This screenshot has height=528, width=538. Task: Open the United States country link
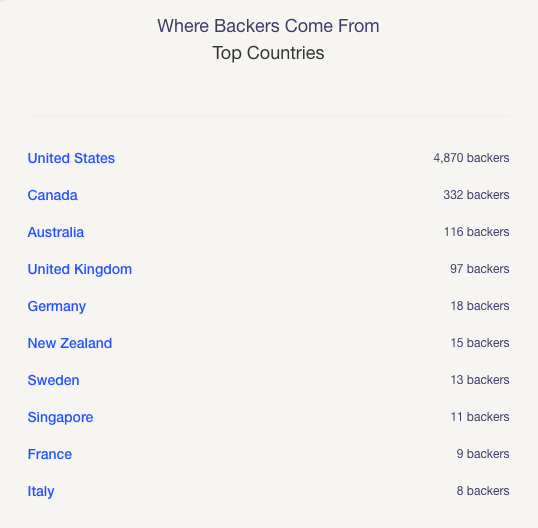pos(71,158)
